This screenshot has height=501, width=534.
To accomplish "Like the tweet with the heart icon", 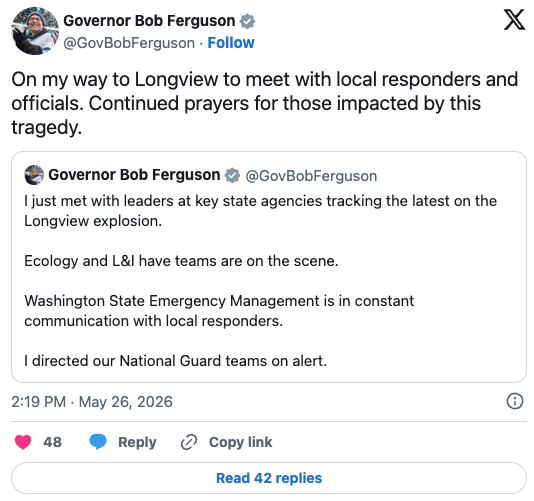I will pyautogui.click(x=23, y=442).
